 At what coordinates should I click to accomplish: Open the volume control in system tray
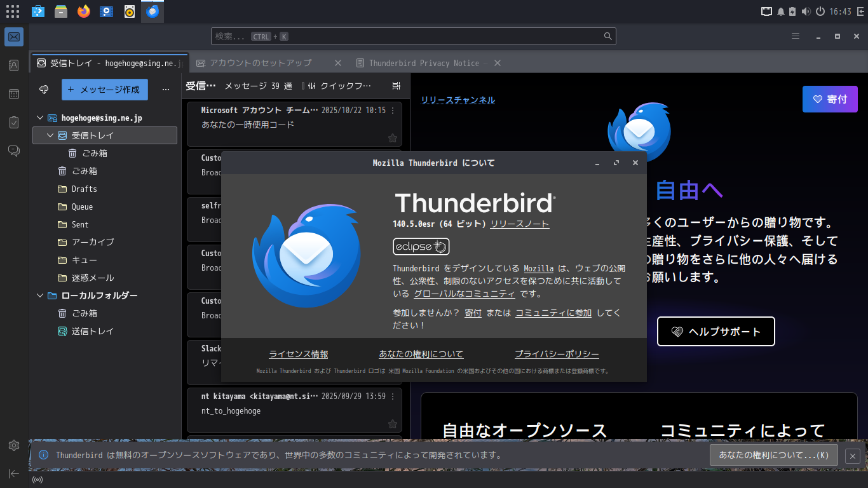pyautogui.click(x=806, y=11)
